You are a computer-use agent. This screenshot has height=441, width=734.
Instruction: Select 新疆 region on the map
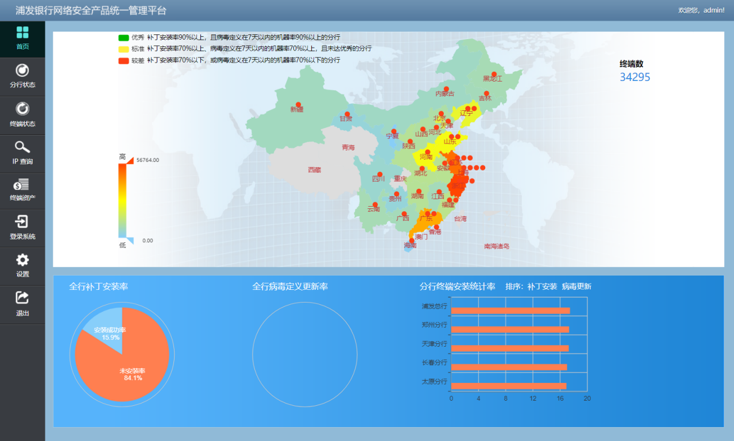coord(296,110)
